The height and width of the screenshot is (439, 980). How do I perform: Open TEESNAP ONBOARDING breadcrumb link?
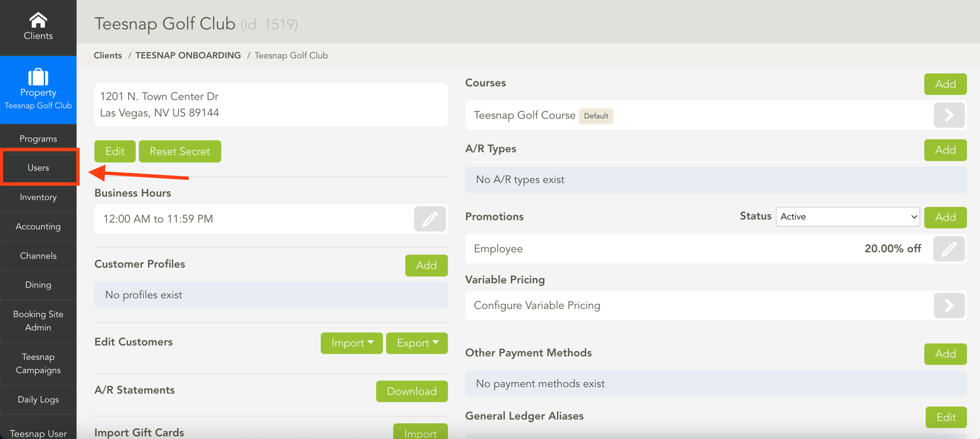(x=188, y=55)
